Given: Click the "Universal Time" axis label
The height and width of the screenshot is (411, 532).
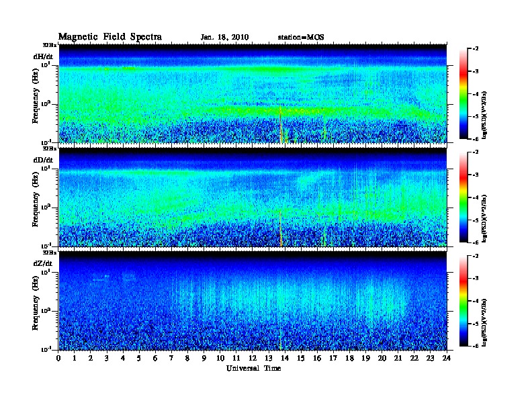Looking at the screenshot, I should [x=253, y=368].
